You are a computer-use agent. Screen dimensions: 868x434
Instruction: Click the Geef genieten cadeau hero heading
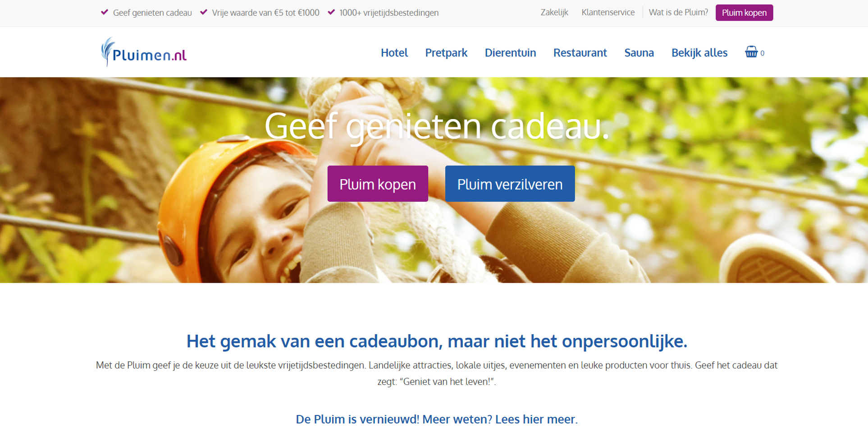click(437, 126)
